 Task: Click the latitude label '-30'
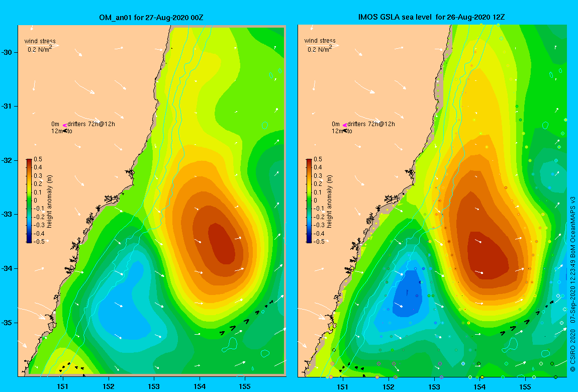coord(7,52)
